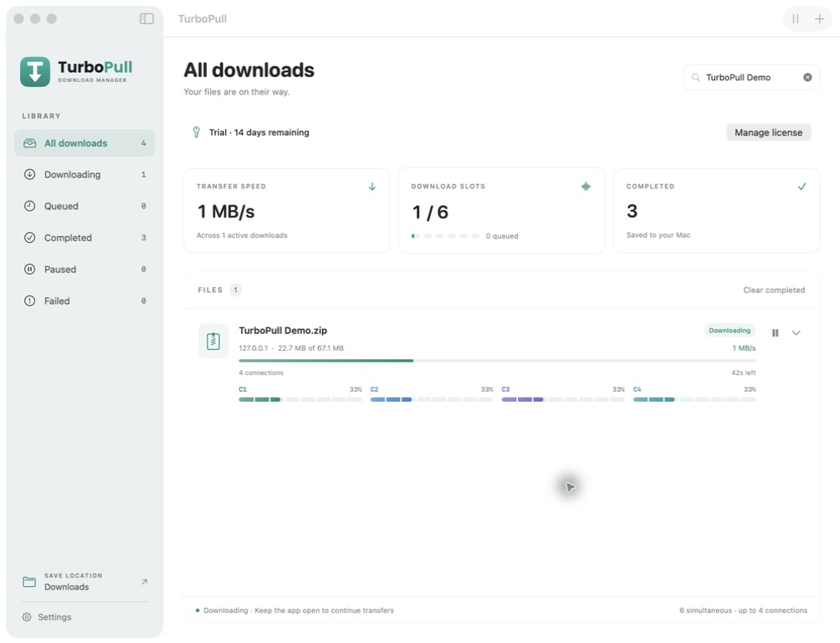Click the TurboPull Demo.zip file name
The image size is (840, 643).
tap(283, 331)
